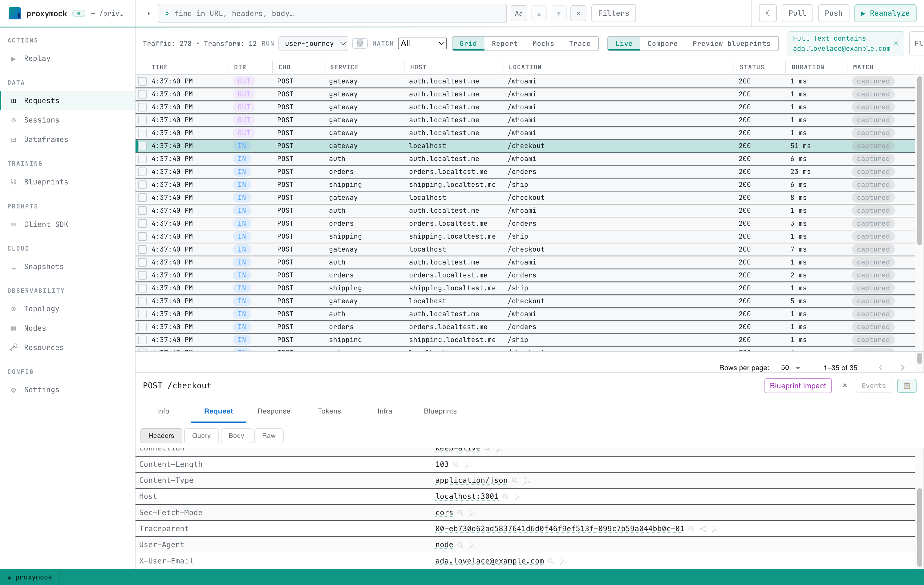
Task: Click the request grid vertical scrollbar
Action: click(919, 161)
